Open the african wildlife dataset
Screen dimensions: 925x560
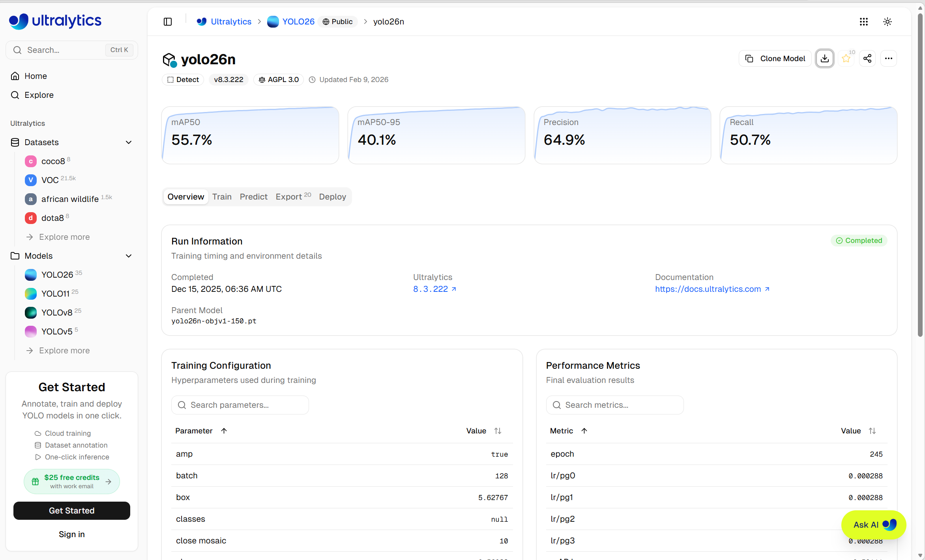(69, 199)
